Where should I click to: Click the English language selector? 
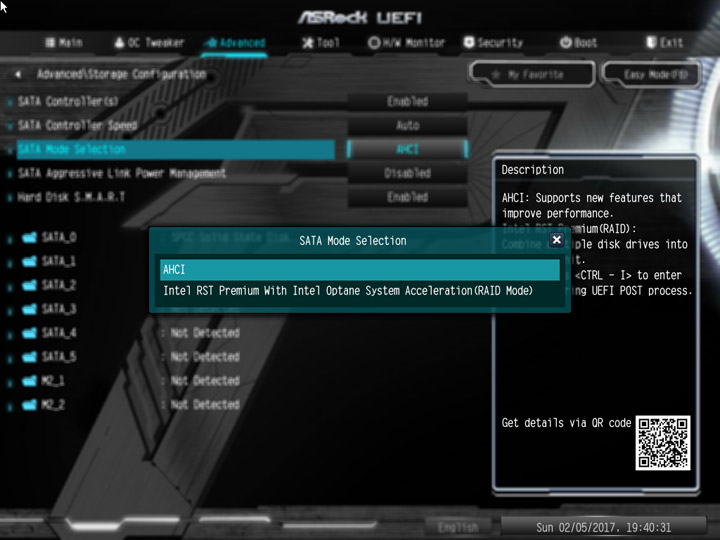[x=458, y=527]
